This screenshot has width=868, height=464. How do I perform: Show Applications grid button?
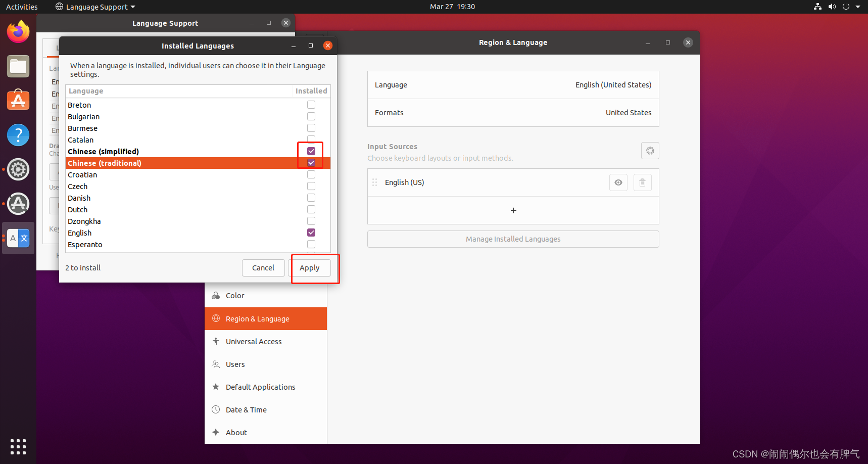(x=18, y=447)
